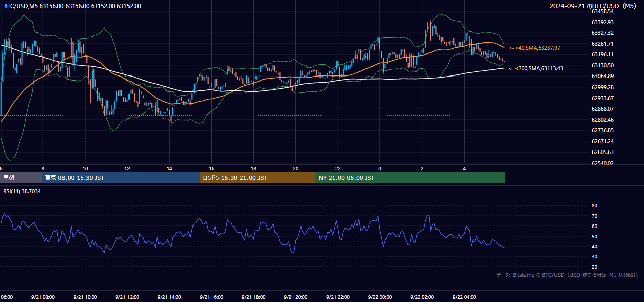Click RSI scale level 70
Screen dimensions: 644x302
pyautogui.click(x=594, y=216)
